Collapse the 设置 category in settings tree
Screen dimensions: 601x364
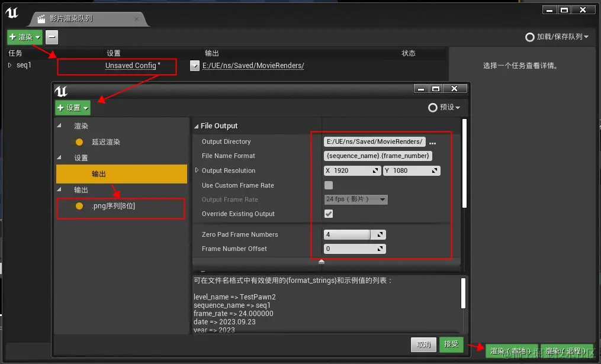click(59, 157)
